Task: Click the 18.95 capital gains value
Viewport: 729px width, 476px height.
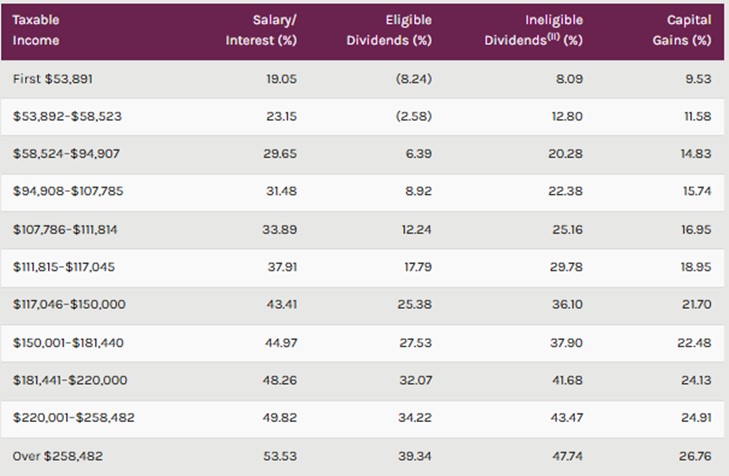Action: (695, 267)
